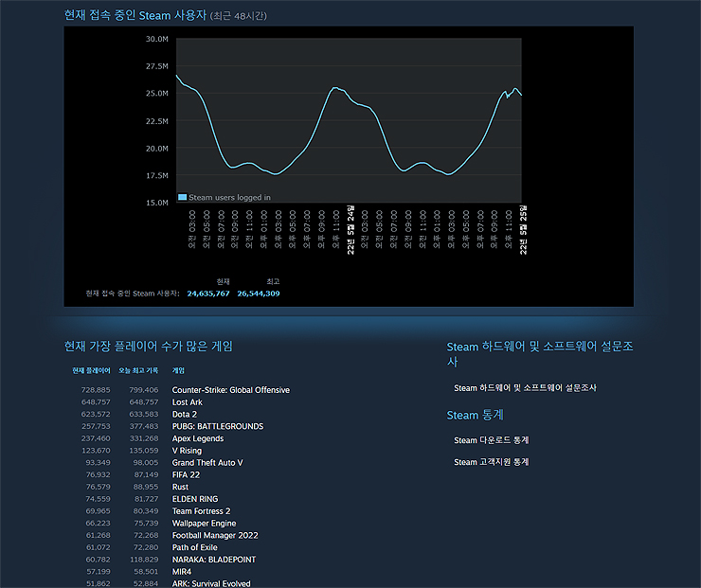Viewport: 701px width, 588px height.
Task: Open ELDEN RING game entry
Action: point(195,499)
